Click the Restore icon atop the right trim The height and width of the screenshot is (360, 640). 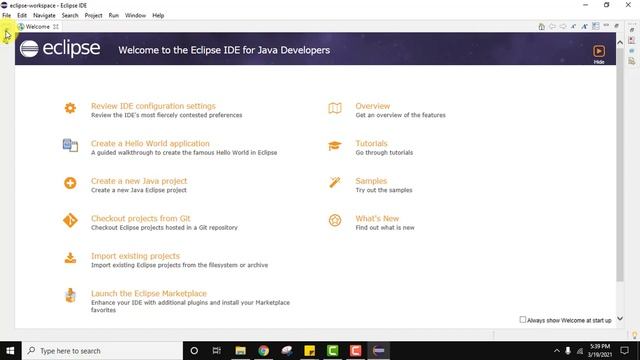pyautogui.click(x=632, y=30)
